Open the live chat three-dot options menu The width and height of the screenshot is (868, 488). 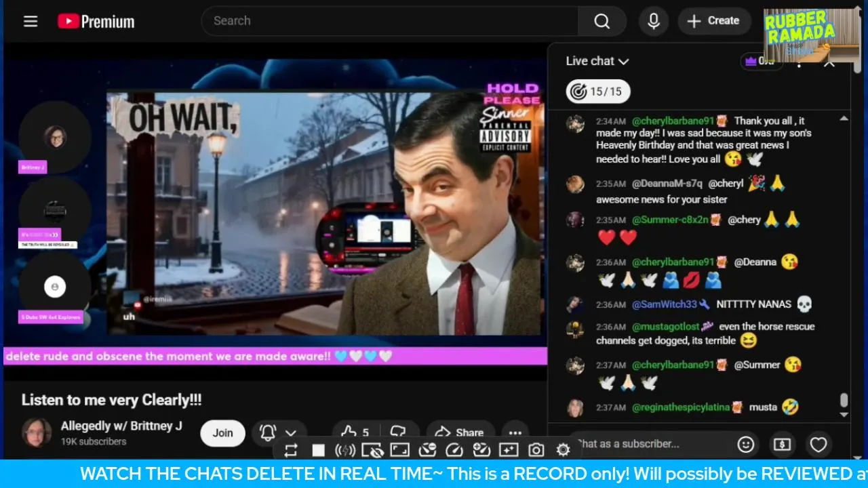[800, 63]
